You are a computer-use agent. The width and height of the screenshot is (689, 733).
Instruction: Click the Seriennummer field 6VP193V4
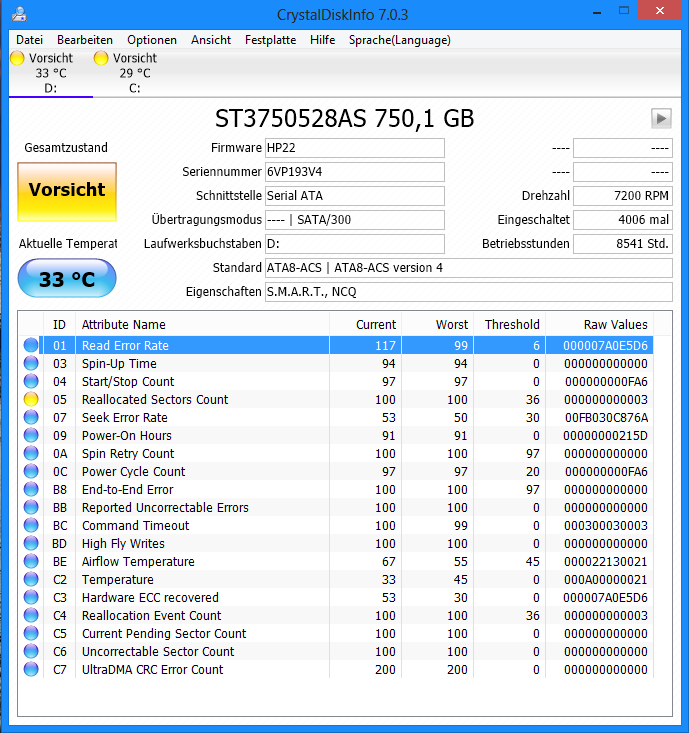pos(355,172)
